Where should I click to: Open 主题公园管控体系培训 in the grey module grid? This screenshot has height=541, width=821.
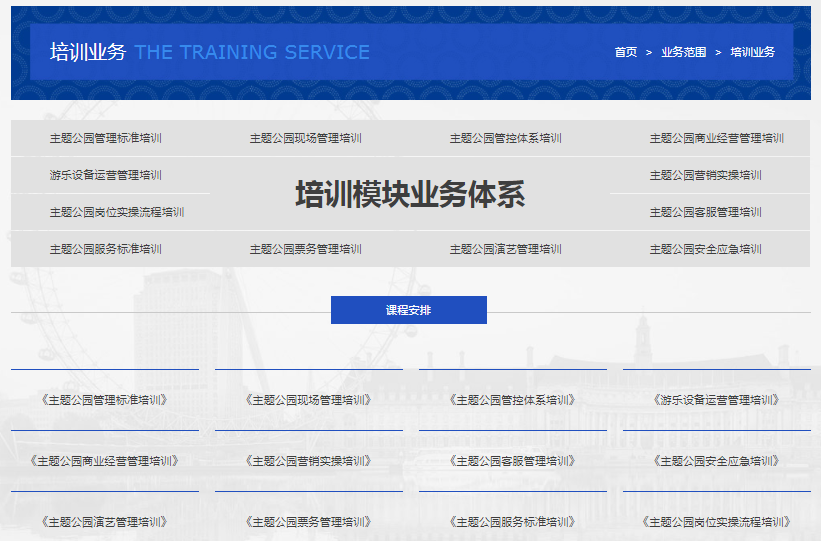(x=506, y=138)
